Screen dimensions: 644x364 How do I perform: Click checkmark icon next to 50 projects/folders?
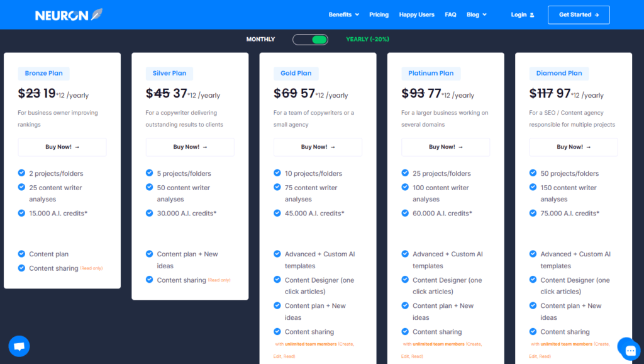pos(533,173)
